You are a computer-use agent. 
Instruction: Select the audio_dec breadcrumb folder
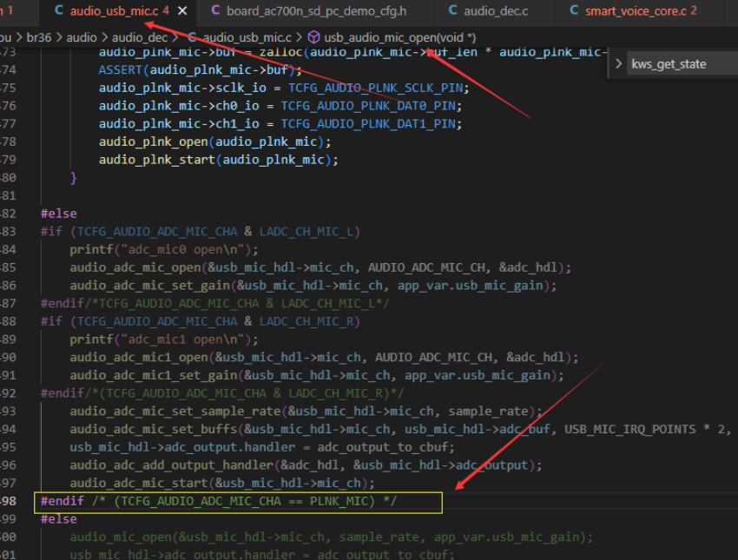pyautogui.click(x=139, y=37)
